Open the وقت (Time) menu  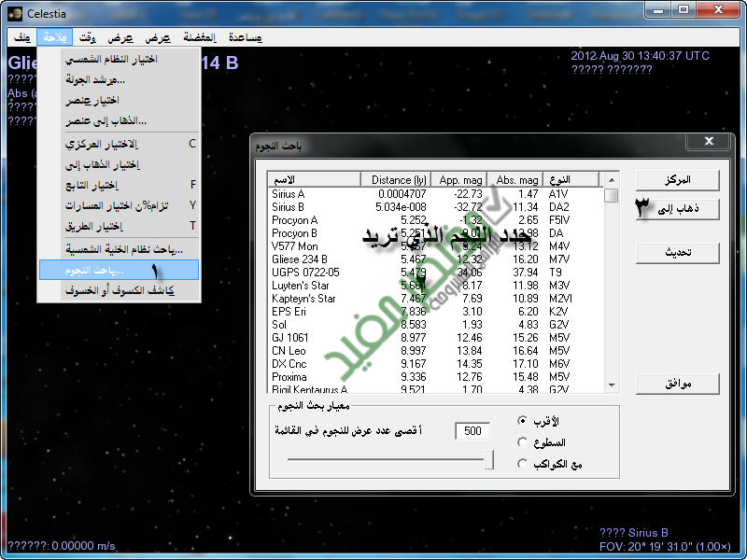tap(87, 37)
